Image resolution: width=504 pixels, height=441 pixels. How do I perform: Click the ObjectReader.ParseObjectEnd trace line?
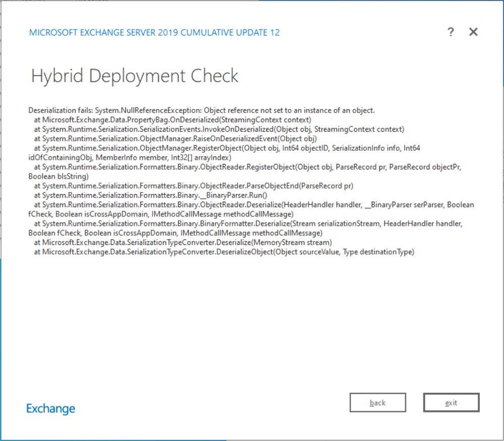click(x=194, y=186)
